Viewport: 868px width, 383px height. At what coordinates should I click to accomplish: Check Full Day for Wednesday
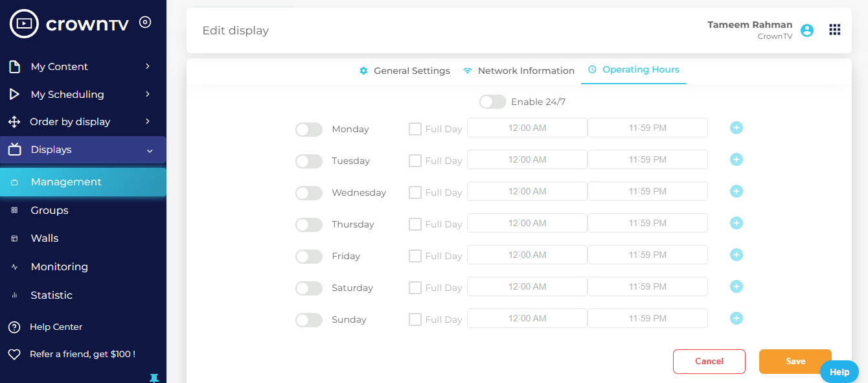[x=415, y=192]
